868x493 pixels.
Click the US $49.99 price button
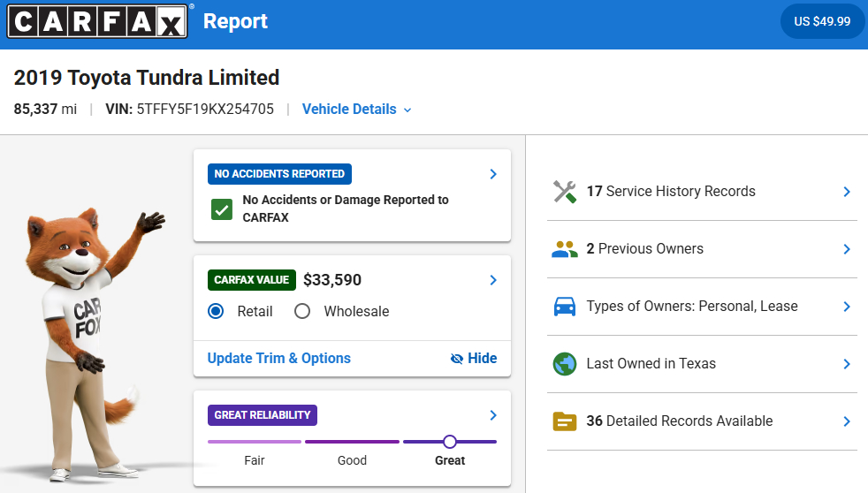pos(822,21)
